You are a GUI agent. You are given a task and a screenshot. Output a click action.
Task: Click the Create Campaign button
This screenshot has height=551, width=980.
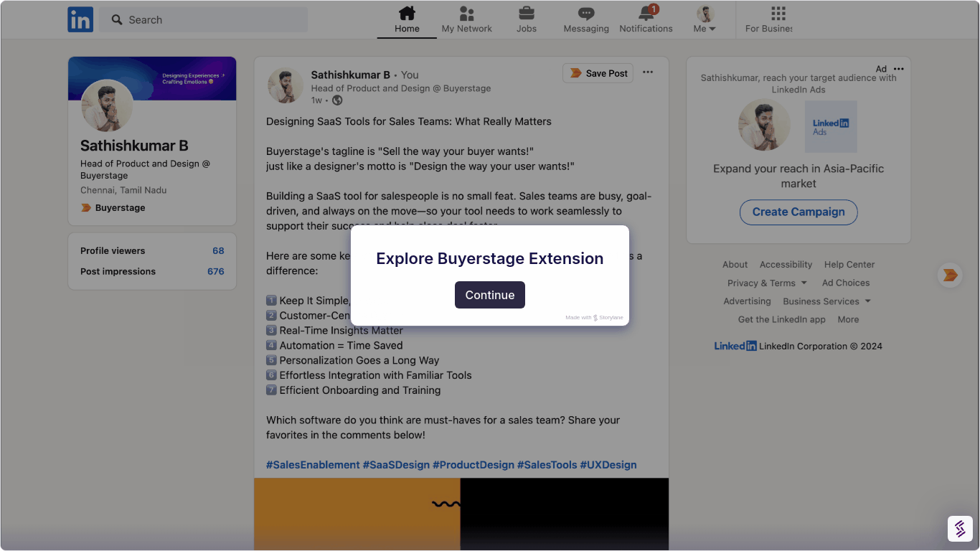coord(798,212)
